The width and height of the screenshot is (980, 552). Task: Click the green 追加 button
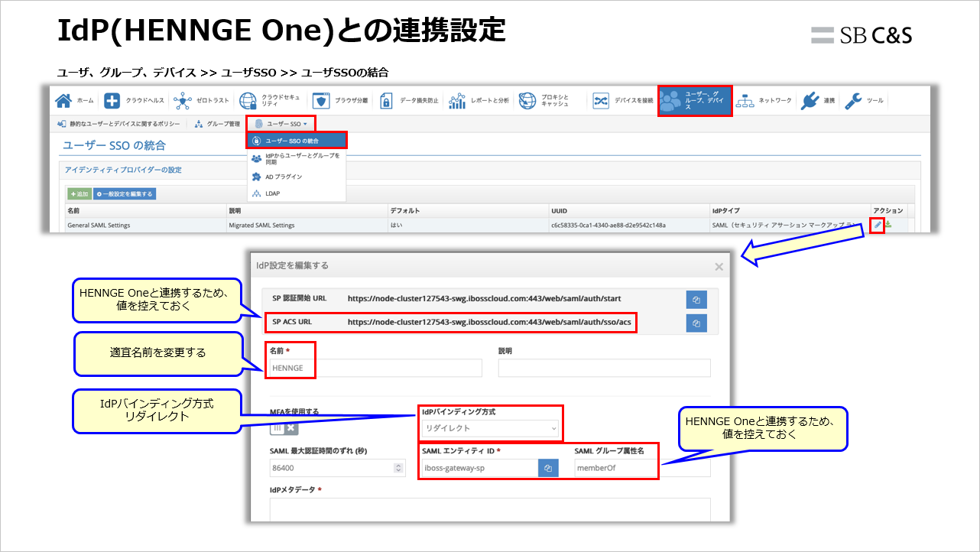point(78,194)
